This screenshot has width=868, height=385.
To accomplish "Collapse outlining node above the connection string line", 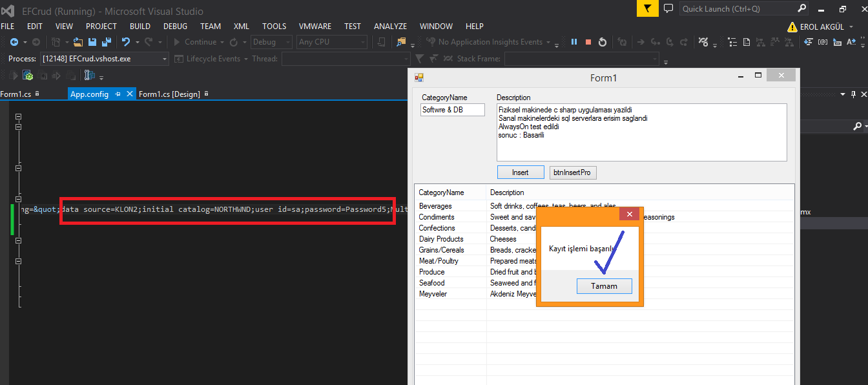I will tap(18, 198).
